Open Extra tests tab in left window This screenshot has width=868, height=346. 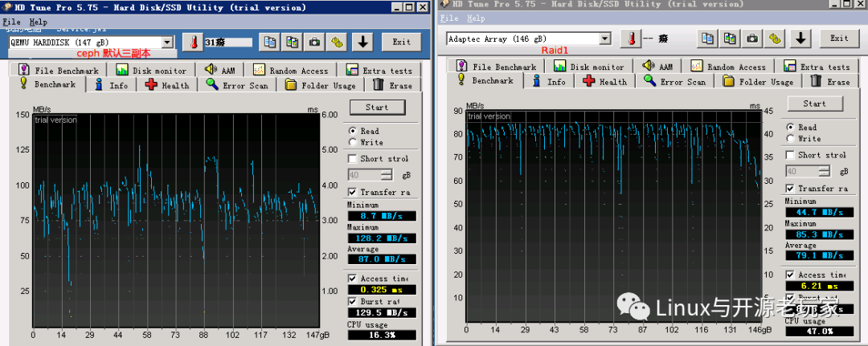pyautogui.click(x=379, y=70)
